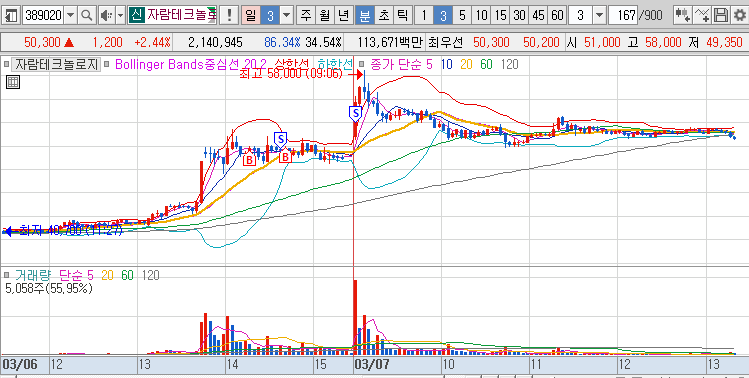Click the 5,058주(55.95%) volume readout

(49, 288)
